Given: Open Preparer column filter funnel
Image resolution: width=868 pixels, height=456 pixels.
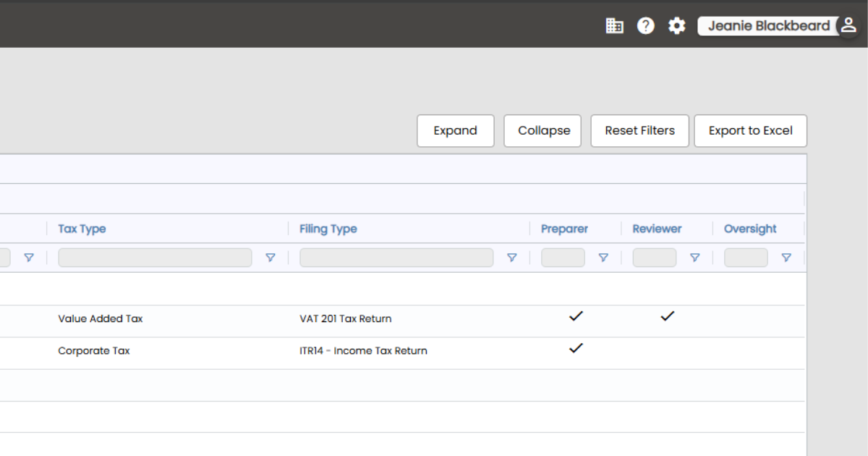Looking at the screenshot, I should click(603, 258).
